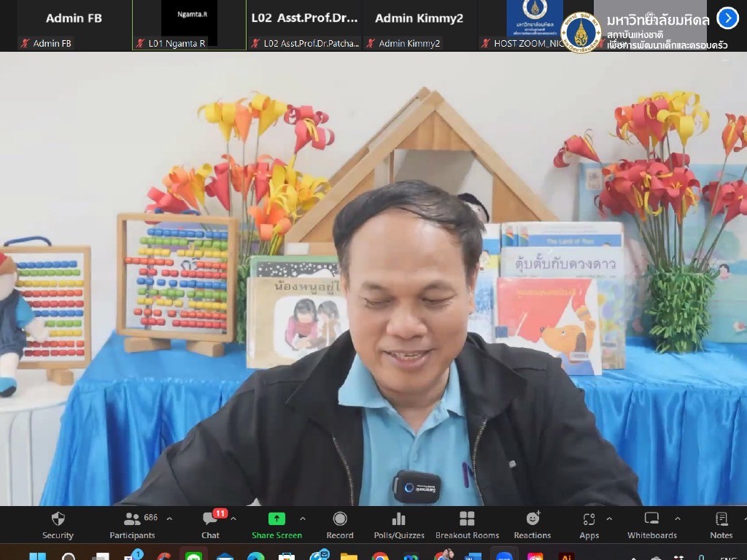Open the Chat panel with 11 unread
This screenshot has height=560, width=747.
[x=211, y=524]
